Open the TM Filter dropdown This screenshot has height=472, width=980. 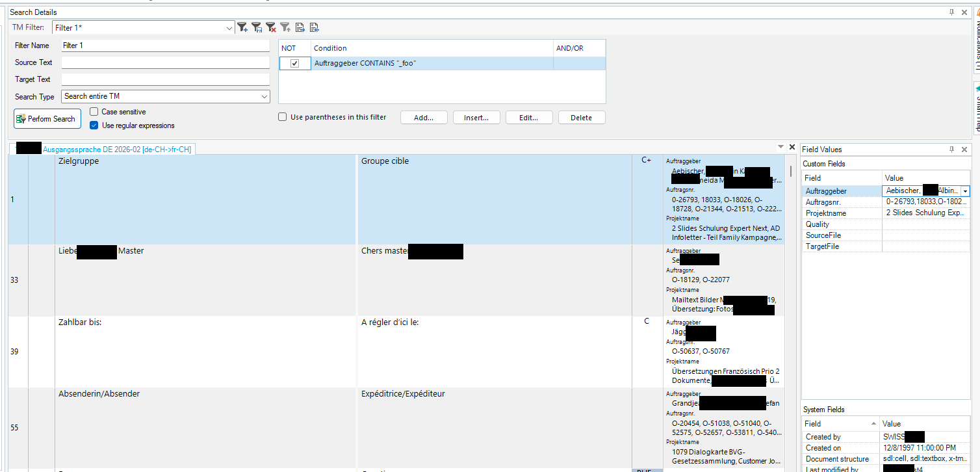click(229, 28)
